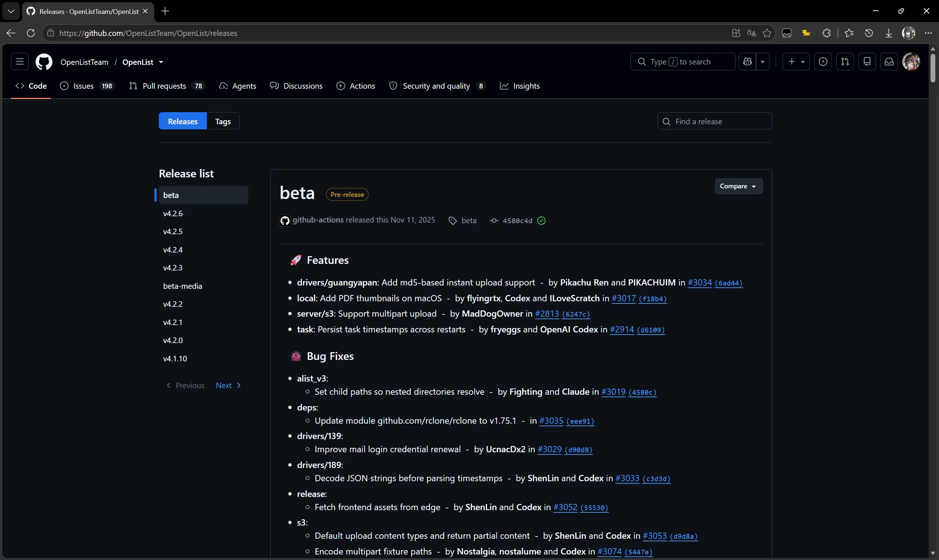Image resolution: width=939 pixels, height=560 pixels.
Task: Select v4.2.2 in the Release list
Action: [203, 304]
